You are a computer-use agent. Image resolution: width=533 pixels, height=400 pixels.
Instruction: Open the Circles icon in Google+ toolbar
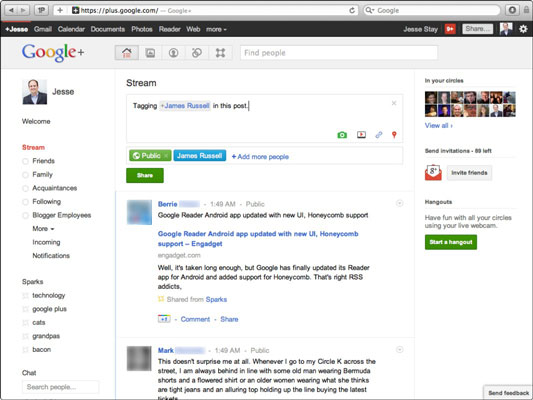(197, 53)
